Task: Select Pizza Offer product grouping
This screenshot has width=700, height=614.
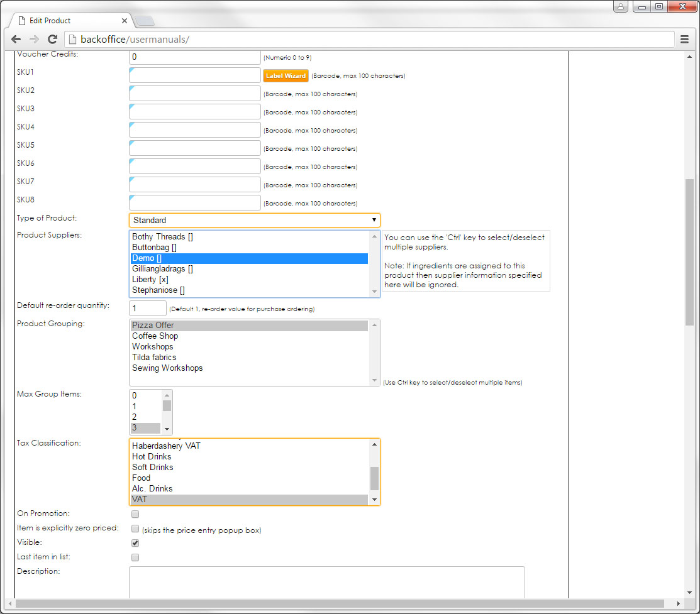Action: 249,326
